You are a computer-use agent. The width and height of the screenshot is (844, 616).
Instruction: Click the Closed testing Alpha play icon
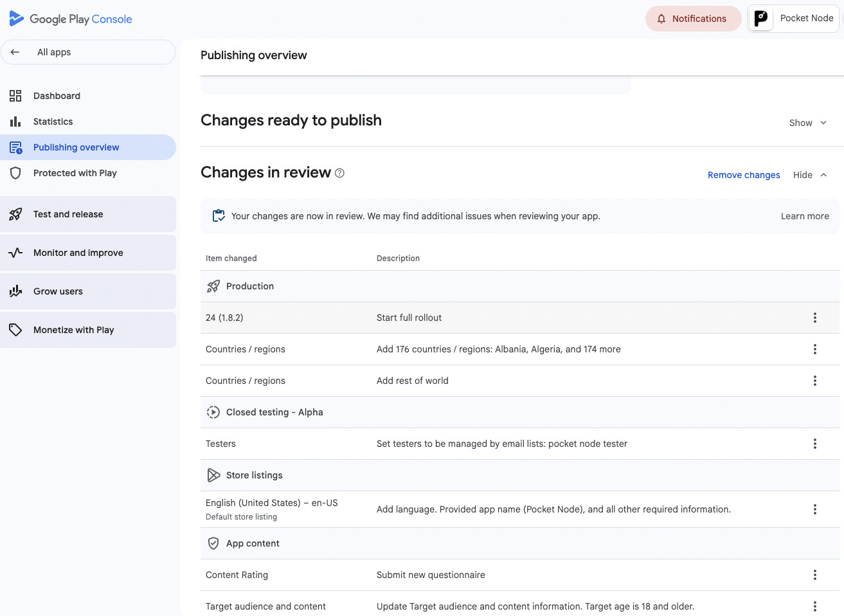point(213,412)
